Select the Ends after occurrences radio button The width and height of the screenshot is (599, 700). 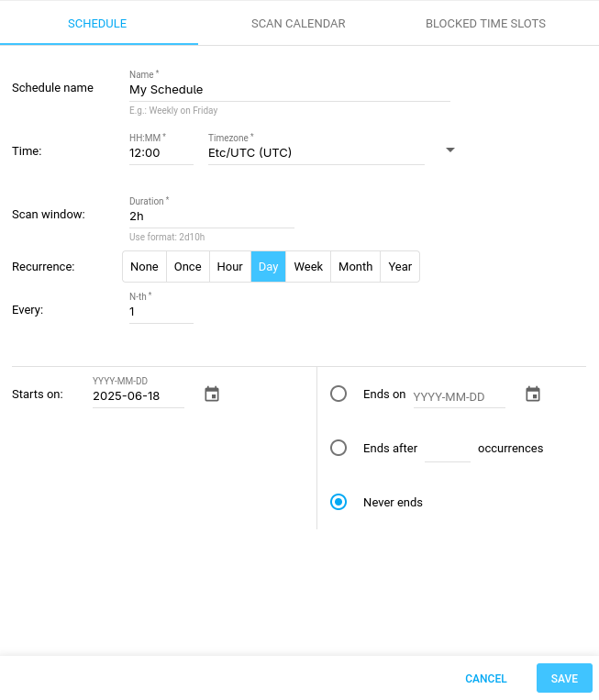click(338, 448)
